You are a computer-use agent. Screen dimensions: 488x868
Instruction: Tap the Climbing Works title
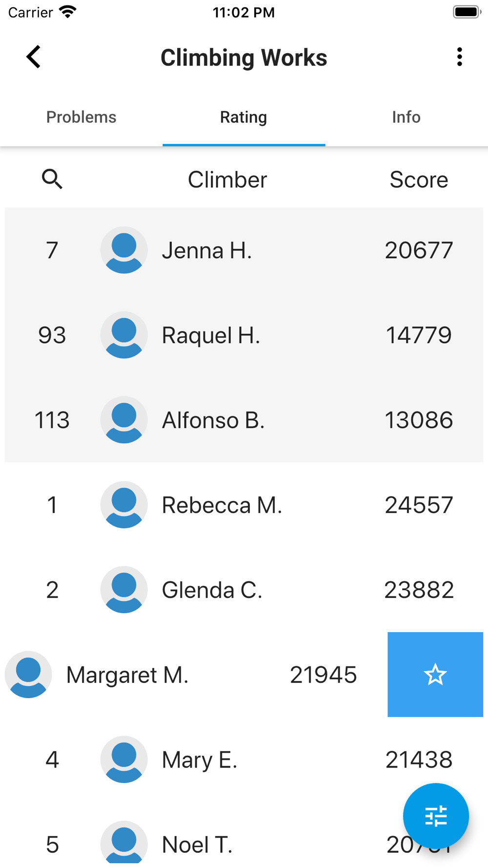point(244,58)
